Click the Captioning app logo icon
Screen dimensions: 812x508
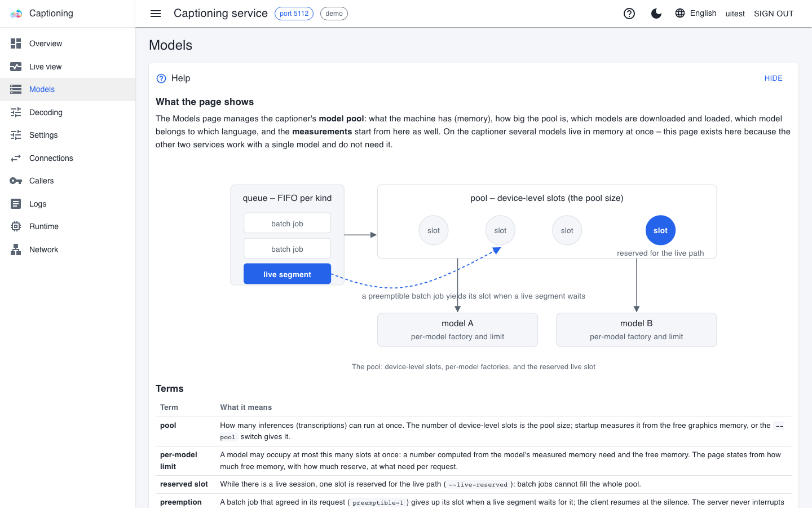click(x=16, y=14)
